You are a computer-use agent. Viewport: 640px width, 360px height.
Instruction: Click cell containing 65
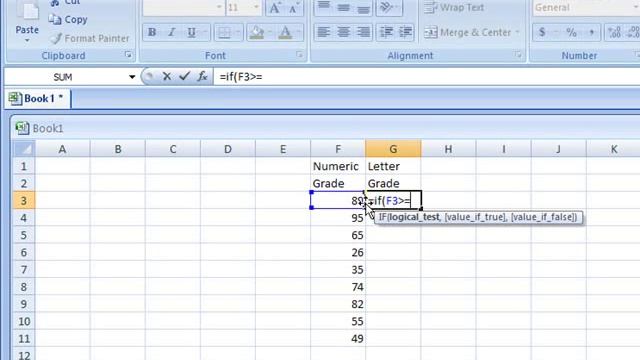(338, 235)
